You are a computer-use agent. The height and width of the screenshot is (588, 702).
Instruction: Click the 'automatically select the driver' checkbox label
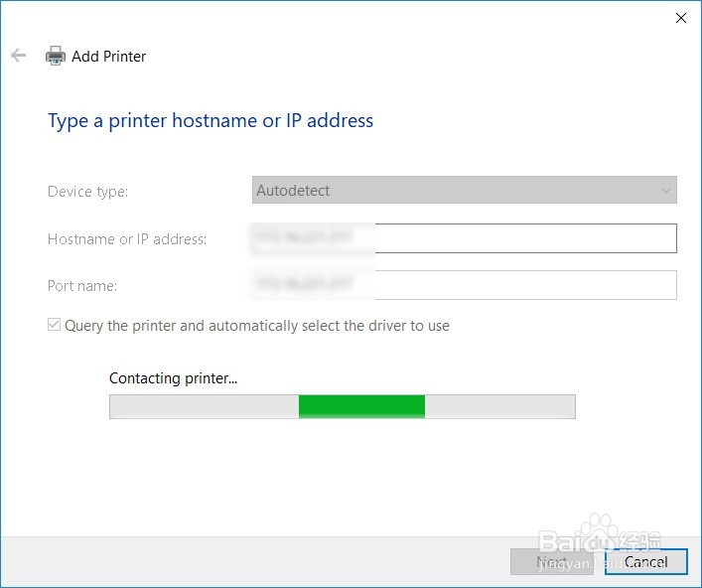[x=257, y=326]
